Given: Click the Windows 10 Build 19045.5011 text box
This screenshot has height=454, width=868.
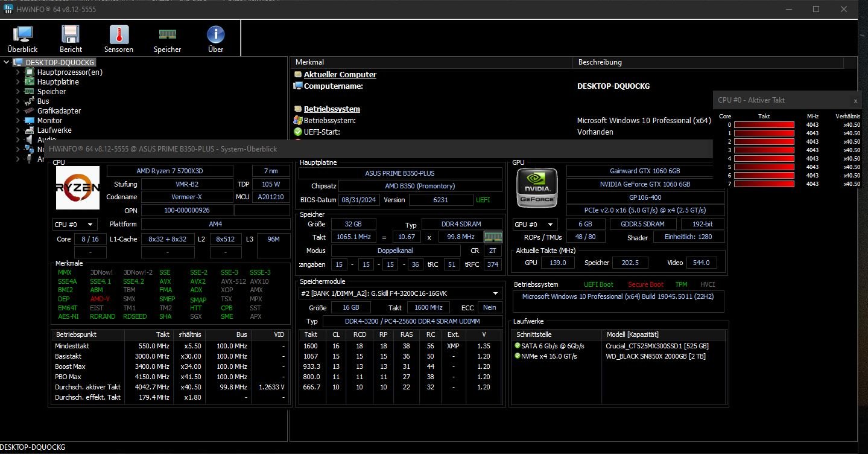Looking at the screenshot, I should pyautogui.click(x=618, y=301).
